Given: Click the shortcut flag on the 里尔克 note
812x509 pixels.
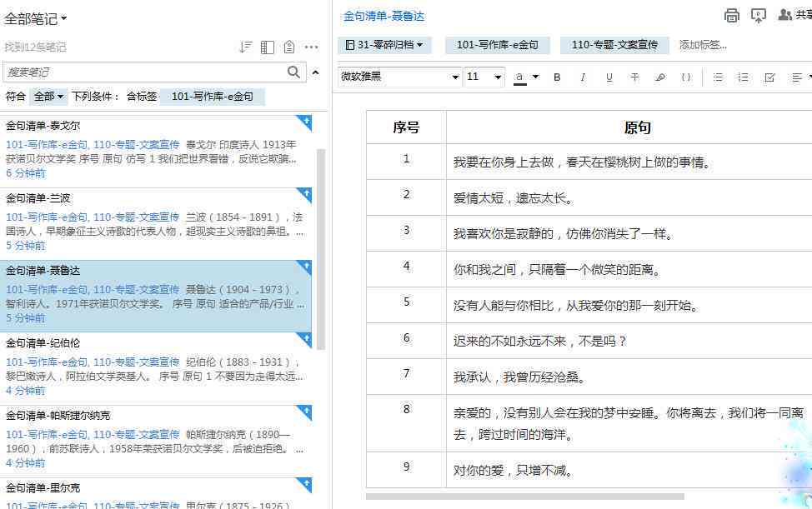Looking at the screenshot, I should tap(305, 484).
